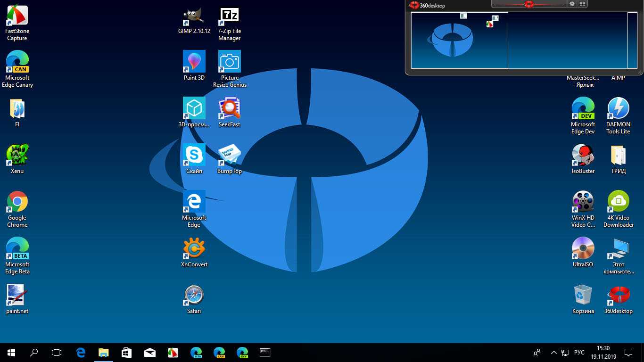
Task: Select the XnConvert desktop icon
Action: pos(194,249)
